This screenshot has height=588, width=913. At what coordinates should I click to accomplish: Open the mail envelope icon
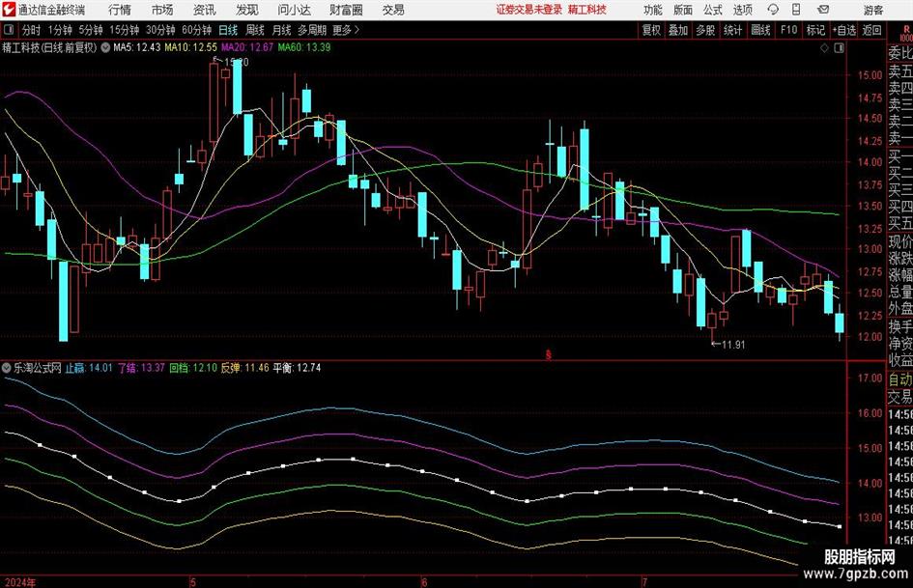823,10
